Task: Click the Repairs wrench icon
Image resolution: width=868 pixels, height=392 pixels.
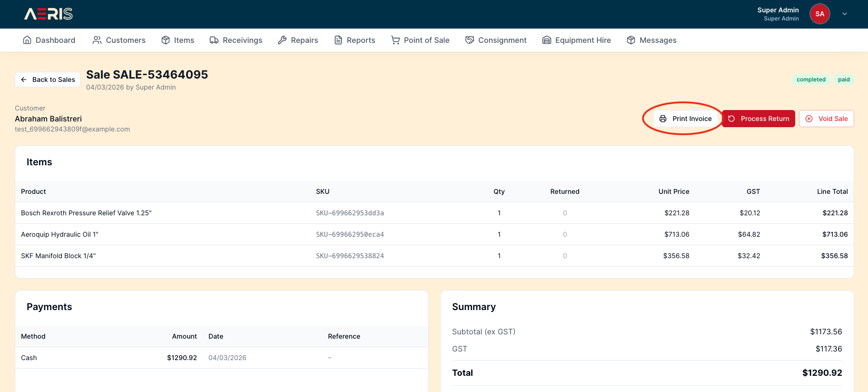Action: 282,40
